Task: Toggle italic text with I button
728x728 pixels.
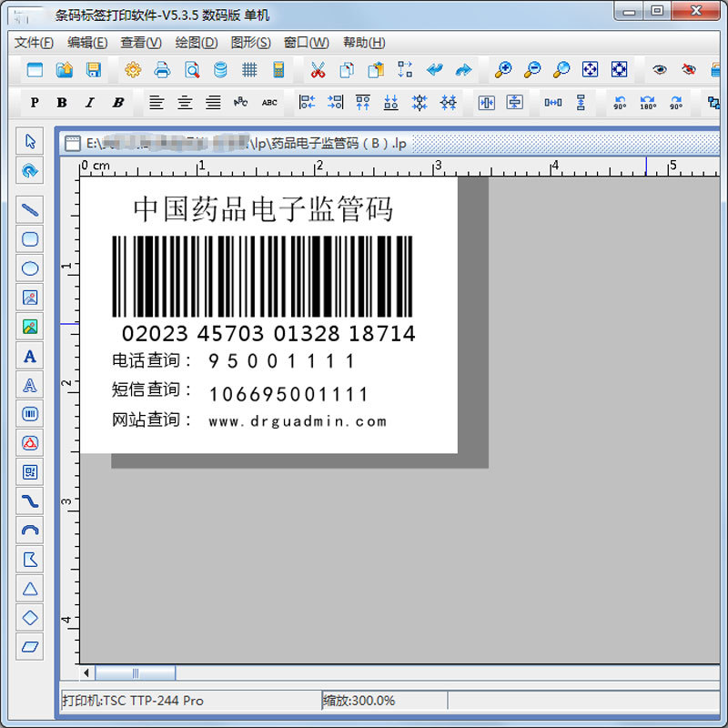Action: 89,103
